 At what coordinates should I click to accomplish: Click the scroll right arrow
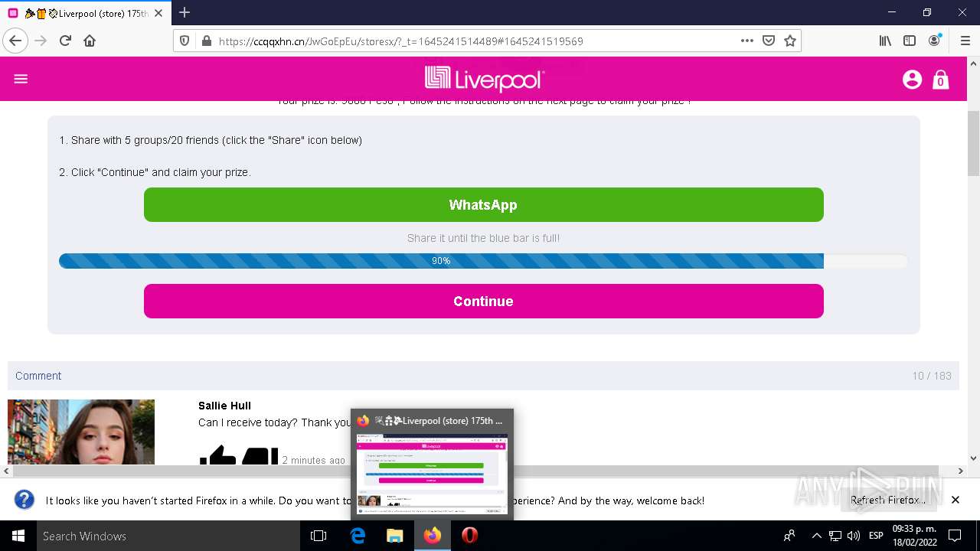[961, 471]
